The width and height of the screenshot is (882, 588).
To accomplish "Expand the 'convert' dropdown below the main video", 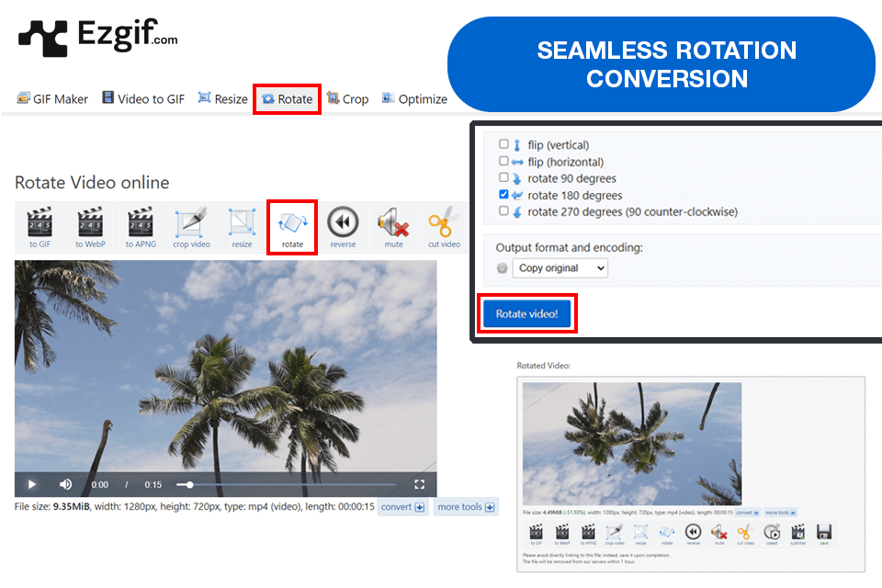I will point(402,507).
